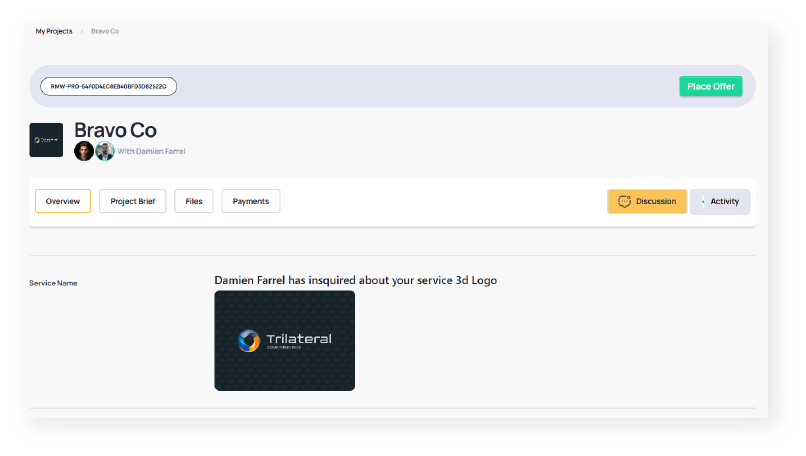Screen dimensions: 806x456
Task: Click the breadcrumb separator arrow
Action: (x=82, y=32)
